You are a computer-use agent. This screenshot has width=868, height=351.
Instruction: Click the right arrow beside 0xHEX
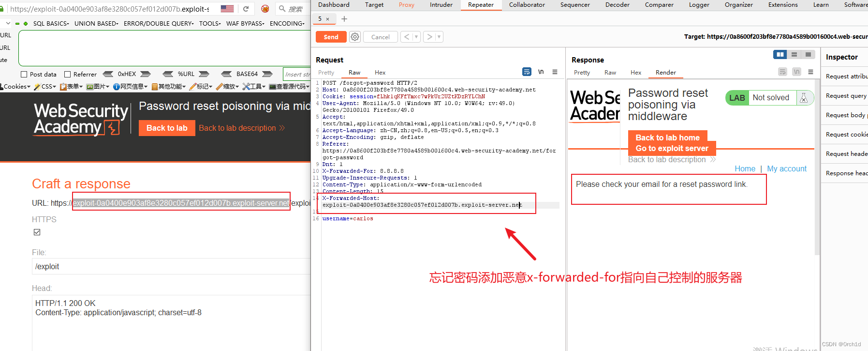[x=146, y=74]
